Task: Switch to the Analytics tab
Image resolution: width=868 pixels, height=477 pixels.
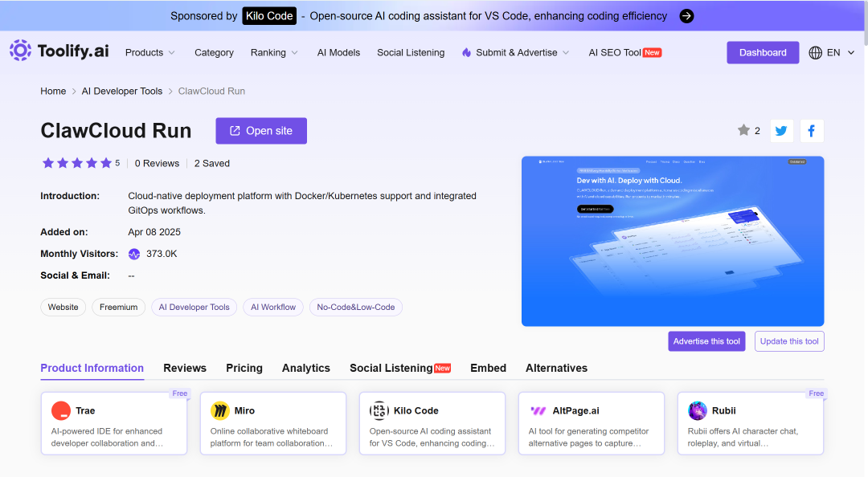Action: (306, 368)
